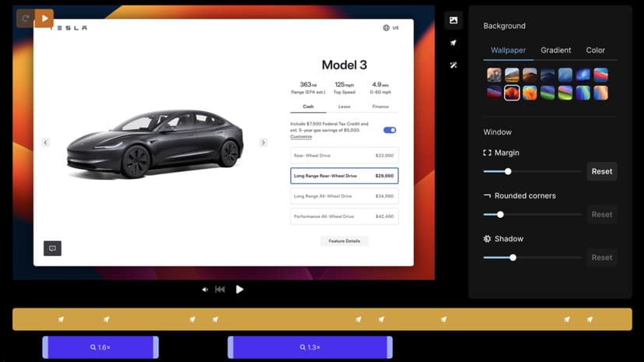Select the Finance payment tab
This screenshot has width=644, height=362.
[380, 107]
